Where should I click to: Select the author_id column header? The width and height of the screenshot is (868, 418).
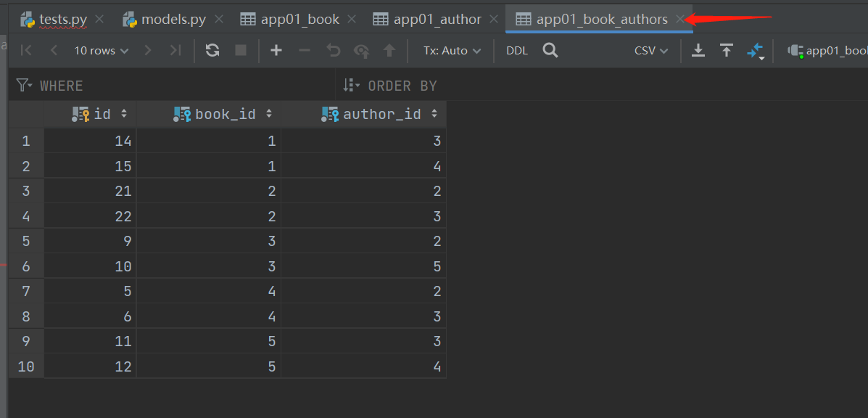pos(364,114)
